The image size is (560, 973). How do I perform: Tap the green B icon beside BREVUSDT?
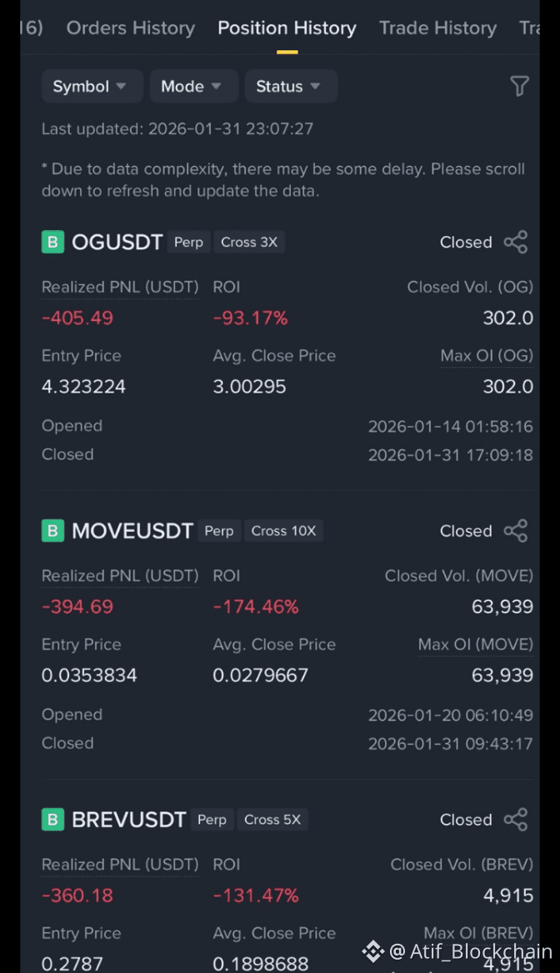[x=52, y=819]
